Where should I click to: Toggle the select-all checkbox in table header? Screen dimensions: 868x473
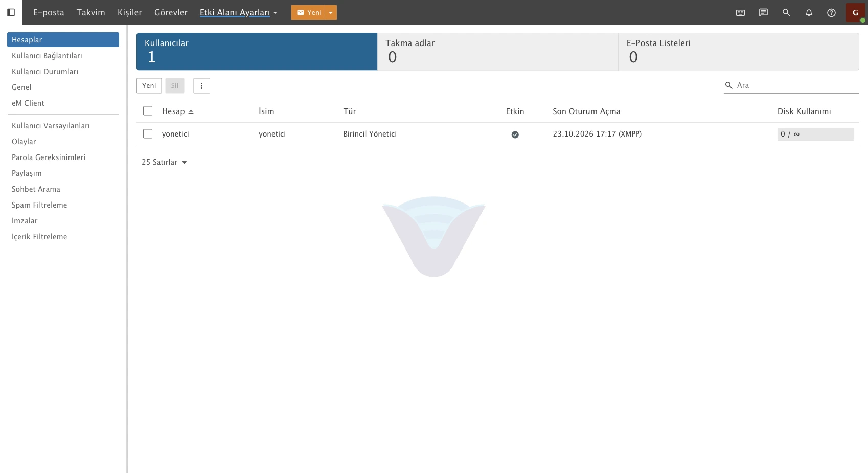(x=148, y=111)
